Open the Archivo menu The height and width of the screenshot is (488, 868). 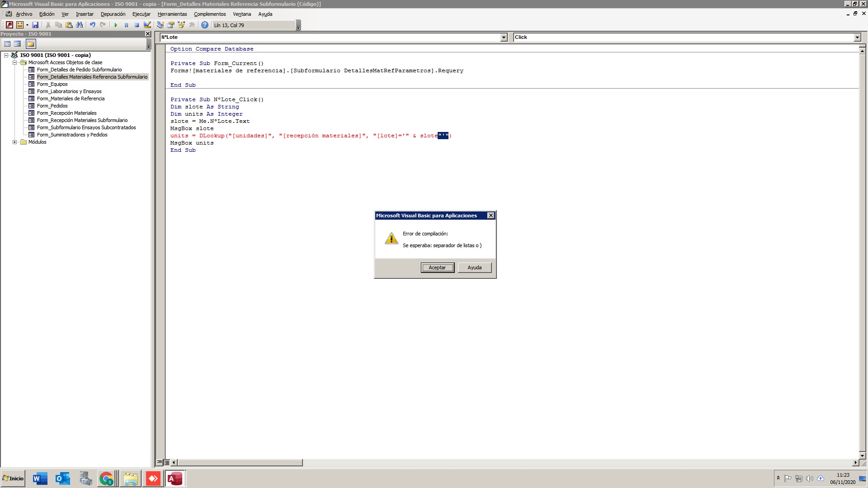(24, 14)
